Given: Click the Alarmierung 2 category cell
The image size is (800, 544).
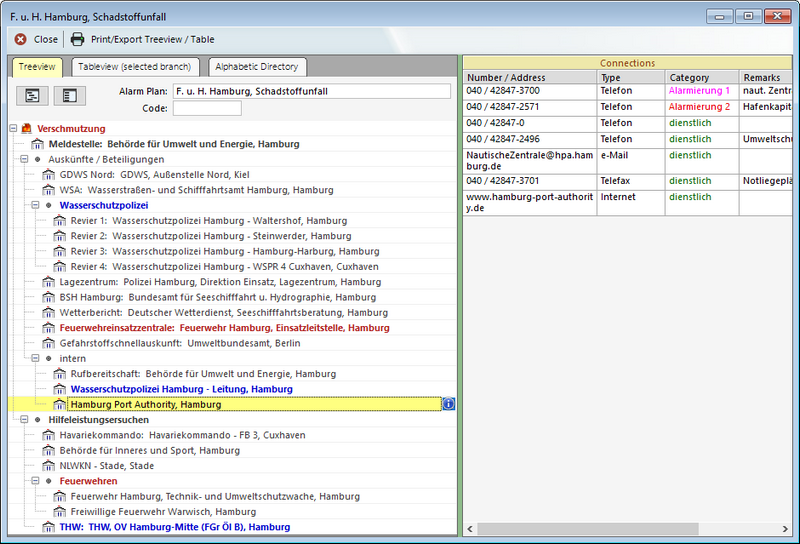Looking at the screenshot, I should click(x=703, y=107).
